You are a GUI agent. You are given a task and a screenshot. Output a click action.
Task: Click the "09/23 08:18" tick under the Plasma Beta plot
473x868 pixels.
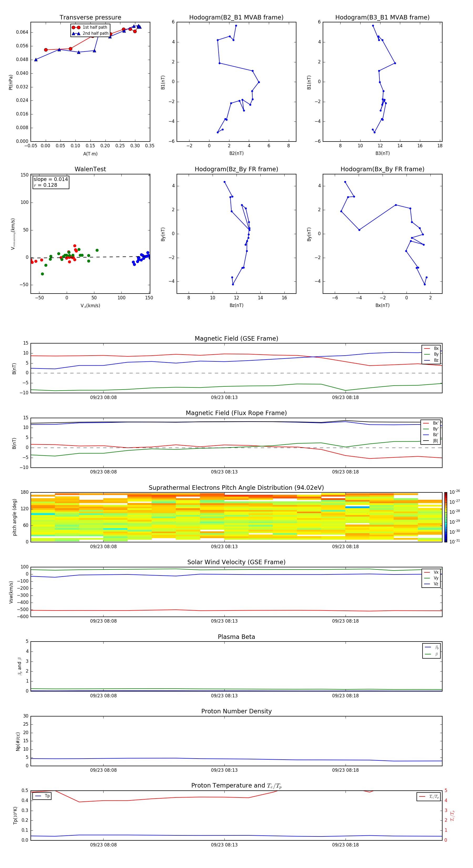(345, 696)
